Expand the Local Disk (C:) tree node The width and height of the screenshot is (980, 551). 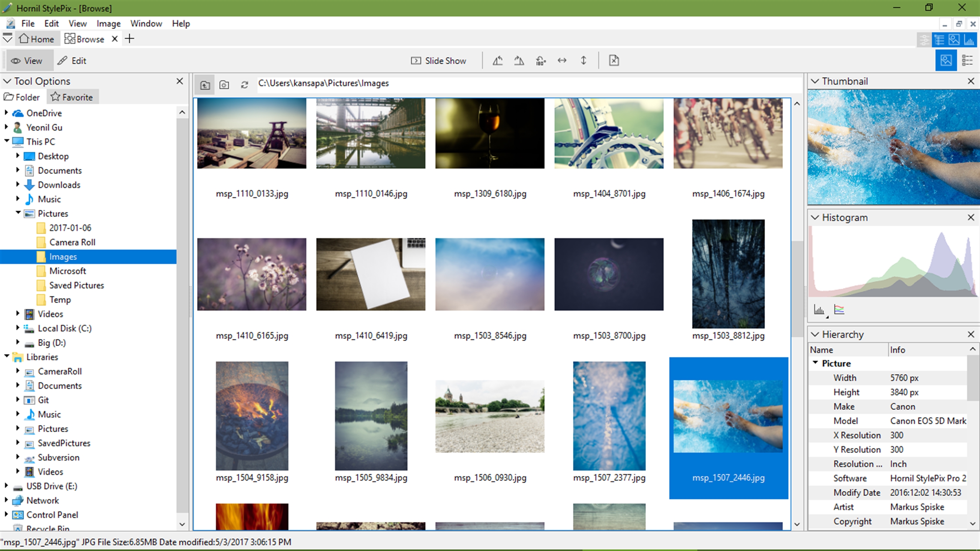click(18, 328)
